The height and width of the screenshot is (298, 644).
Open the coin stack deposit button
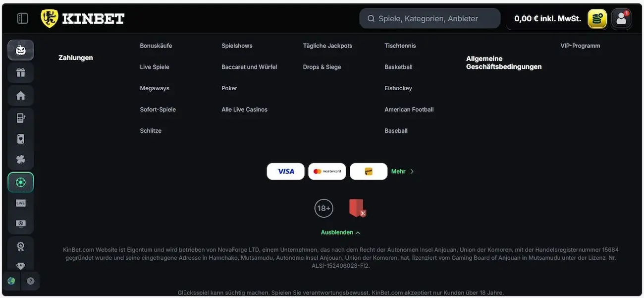click(x=597, y=19)
